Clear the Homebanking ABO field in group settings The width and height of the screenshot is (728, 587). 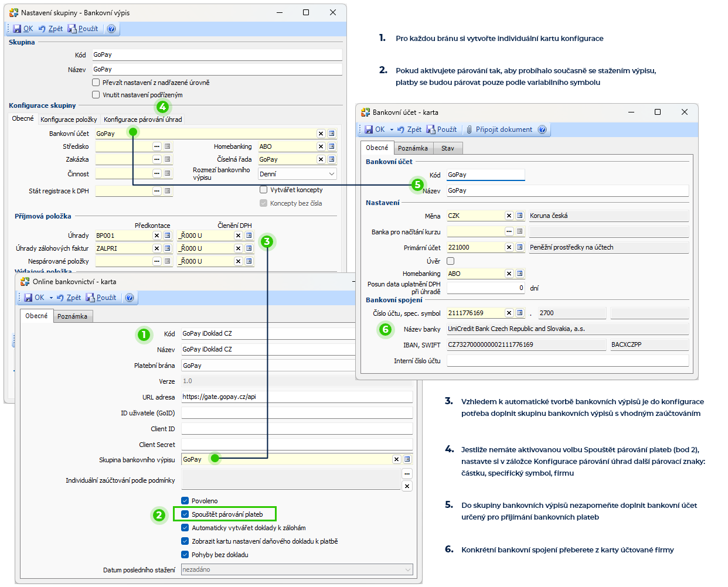321,146
